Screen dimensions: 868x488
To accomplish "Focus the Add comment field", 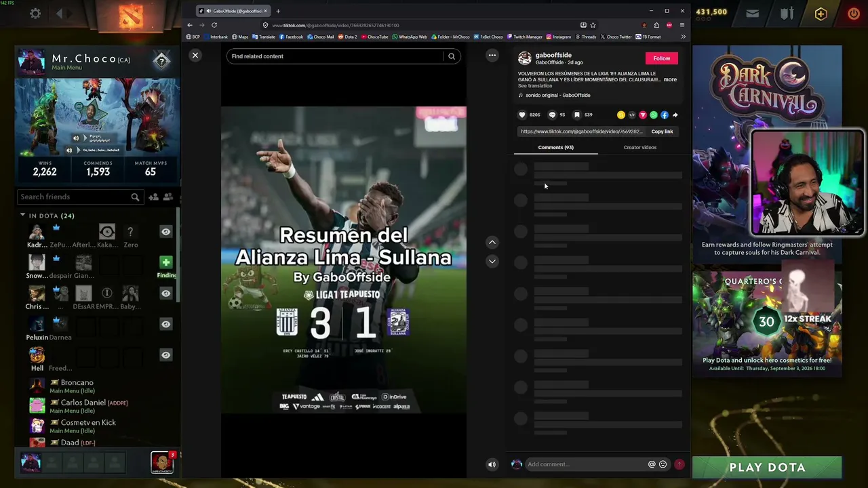I will pos(586,464).
